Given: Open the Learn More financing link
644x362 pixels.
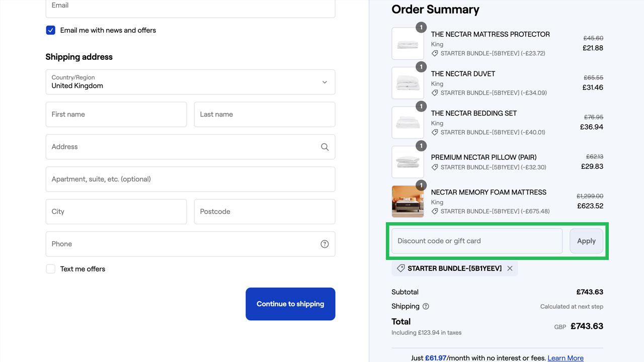Looking at the screenshot, I should (566, 358).
